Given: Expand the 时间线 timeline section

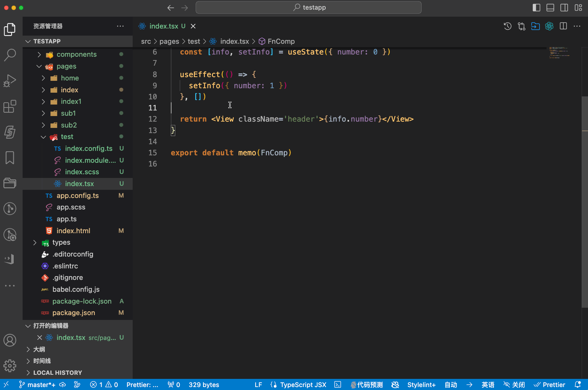Looking at the screenshot, I should (78, 361).
